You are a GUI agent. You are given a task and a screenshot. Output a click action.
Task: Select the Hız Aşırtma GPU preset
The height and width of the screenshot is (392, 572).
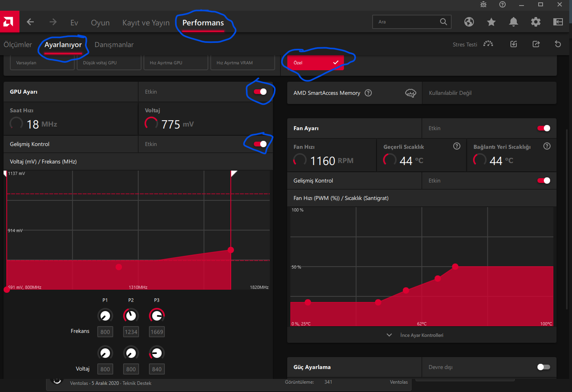(x=176, y=63)
